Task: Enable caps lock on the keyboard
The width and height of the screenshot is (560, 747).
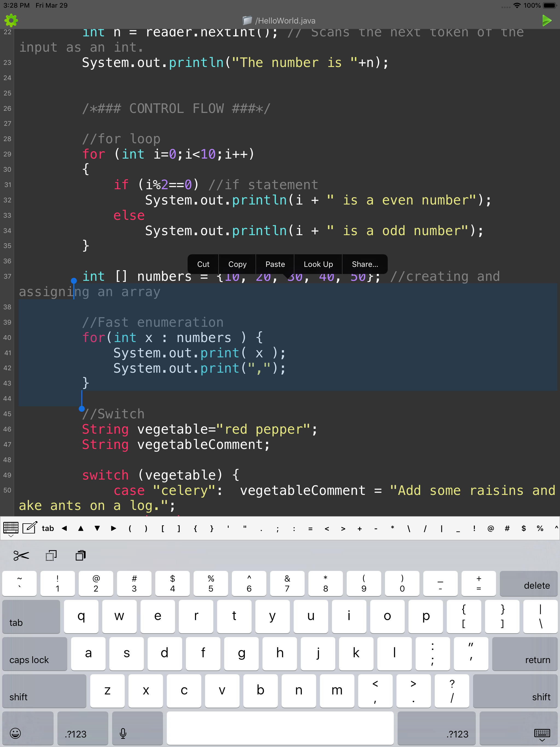Action: tap(34, 654)
